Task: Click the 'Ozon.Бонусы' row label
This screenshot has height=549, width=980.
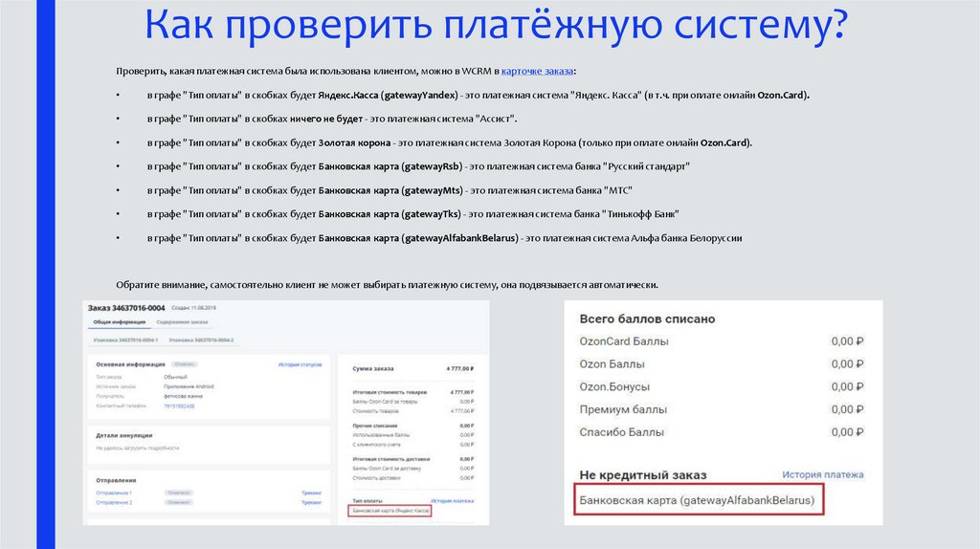Action: tap(614, 386)
